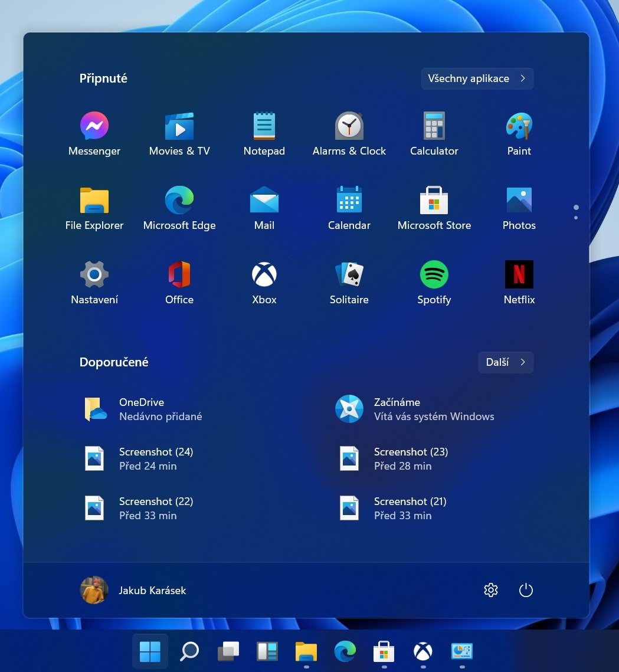
Task: Open File Explorer in the taskbar
Action: point(306,651)
